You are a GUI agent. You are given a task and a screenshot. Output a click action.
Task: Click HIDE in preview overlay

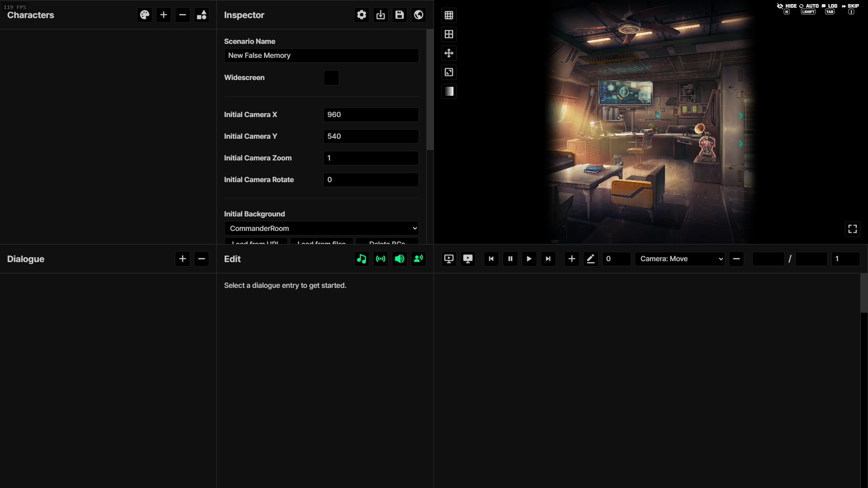pyautogui.click(x=787, y=8)
